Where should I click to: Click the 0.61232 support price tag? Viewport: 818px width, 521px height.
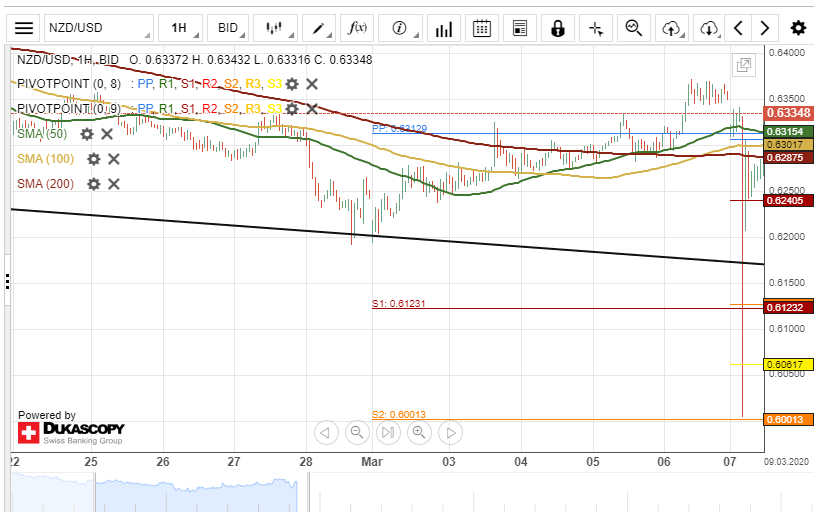point(788,308)
